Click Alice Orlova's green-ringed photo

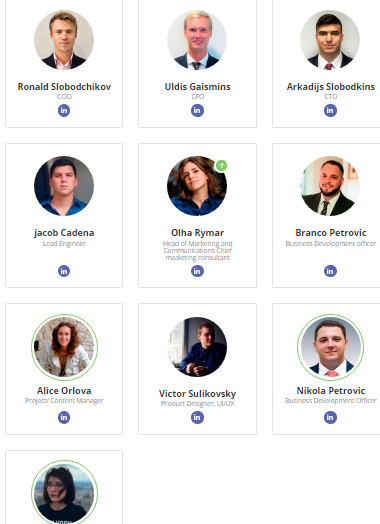coord(64,347)
